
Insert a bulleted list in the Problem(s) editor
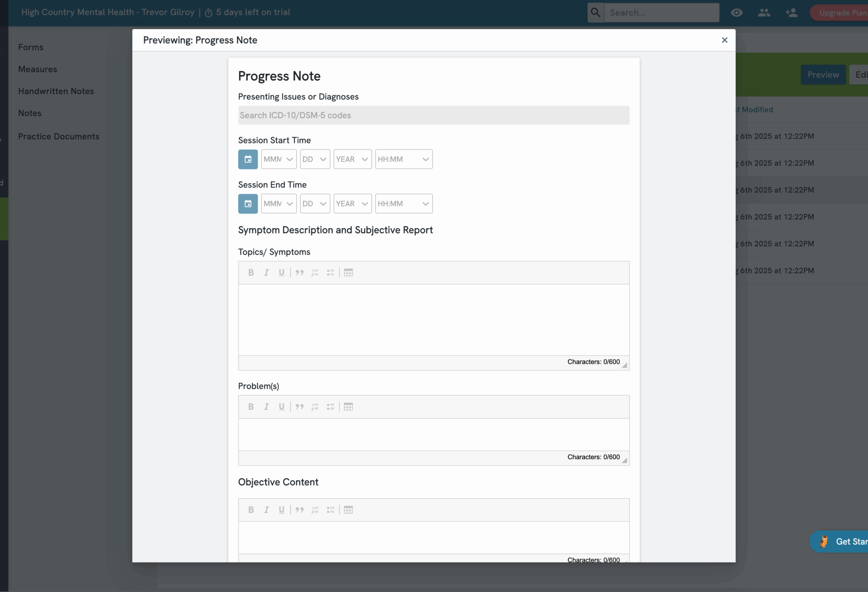[331, 407]
